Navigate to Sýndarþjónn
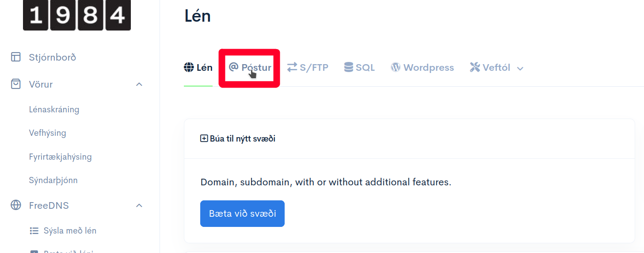The height and width of the screenshot is (253, 644). (53, 180)
